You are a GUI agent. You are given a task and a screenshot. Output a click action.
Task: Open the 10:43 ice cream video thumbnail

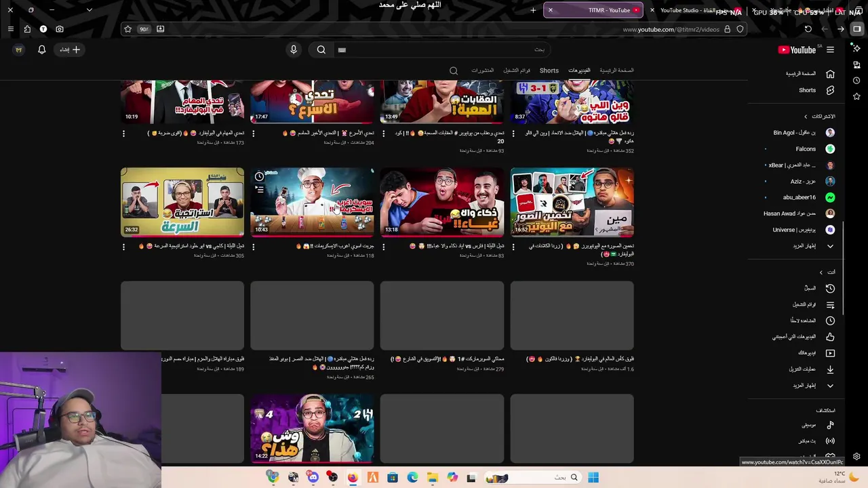(x=312, y=202)
